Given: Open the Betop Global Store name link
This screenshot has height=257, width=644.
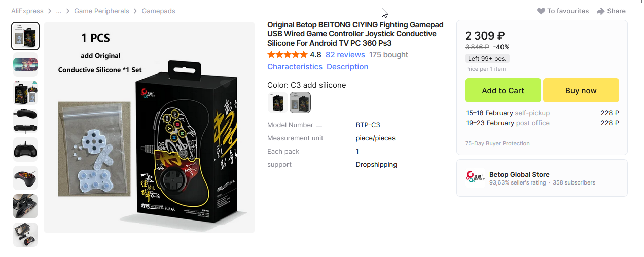Looking at the screenshot, I should pos(519,174).
